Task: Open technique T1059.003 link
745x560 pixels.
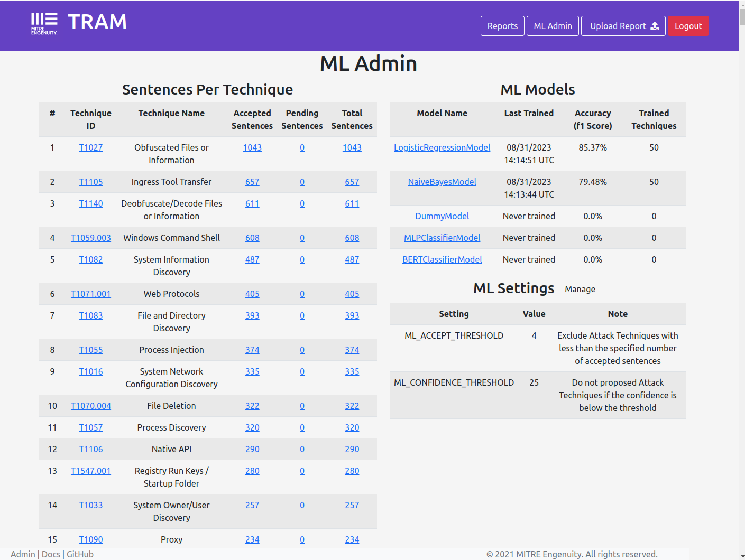Action: pyautogui.click(x=91, y=238)
